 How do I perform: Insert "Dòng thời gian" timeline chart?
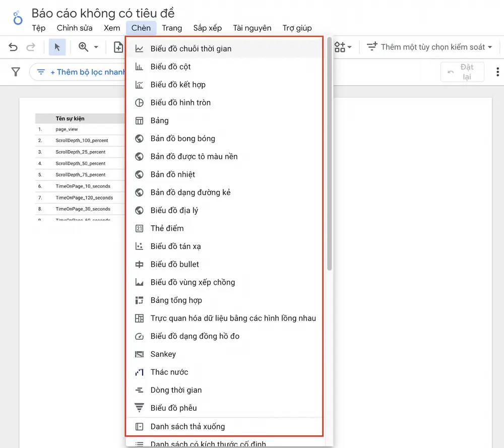click(224, 390)
